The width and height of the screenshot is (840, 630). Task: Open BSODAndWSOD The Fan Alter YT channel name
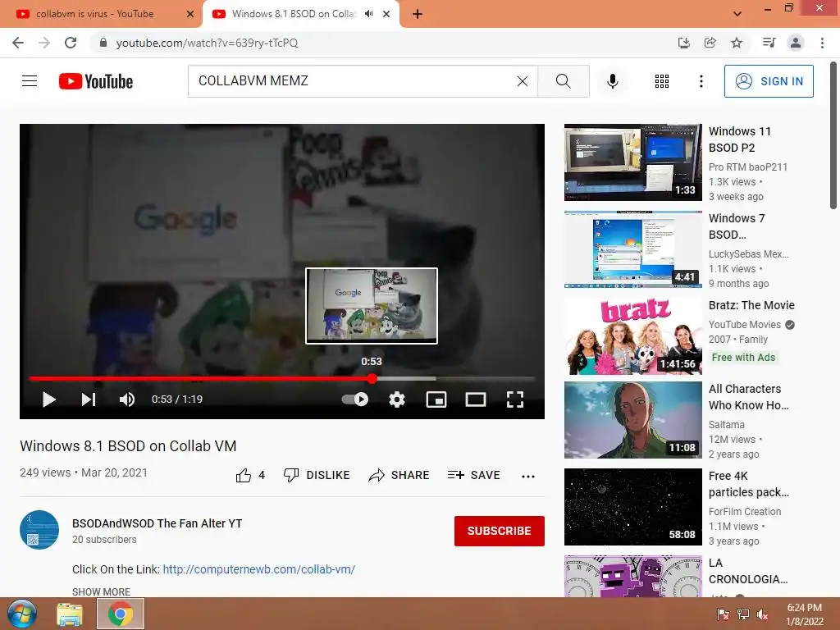(x=157, y=523)
